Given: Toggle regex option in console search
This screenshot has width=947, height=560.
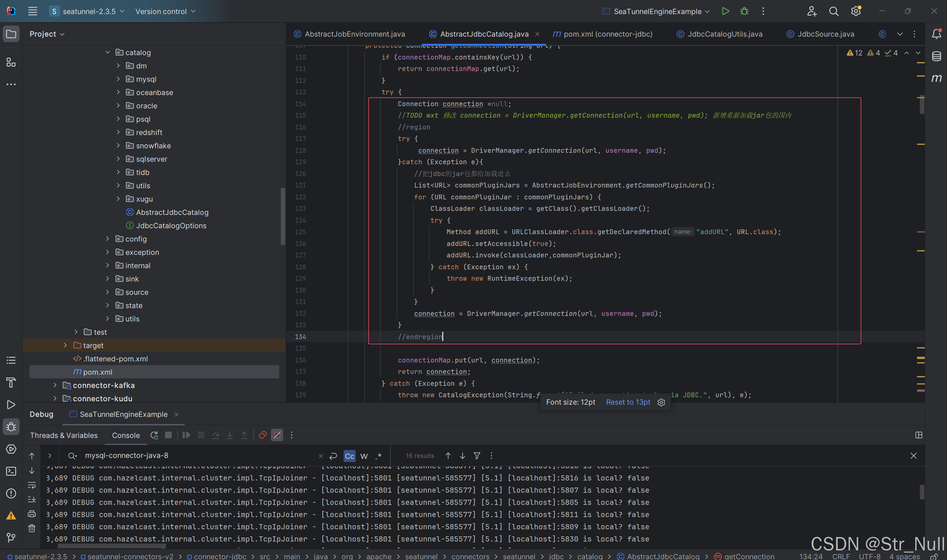Looking at the screenshot, I should (379, 456).
